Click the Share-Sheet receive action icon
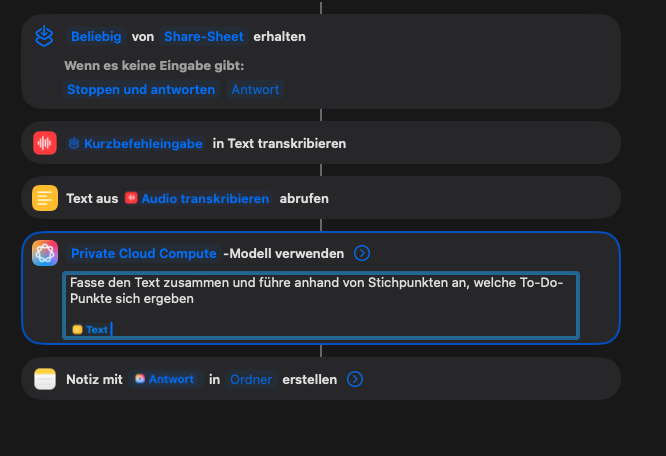 click(44, 37)
